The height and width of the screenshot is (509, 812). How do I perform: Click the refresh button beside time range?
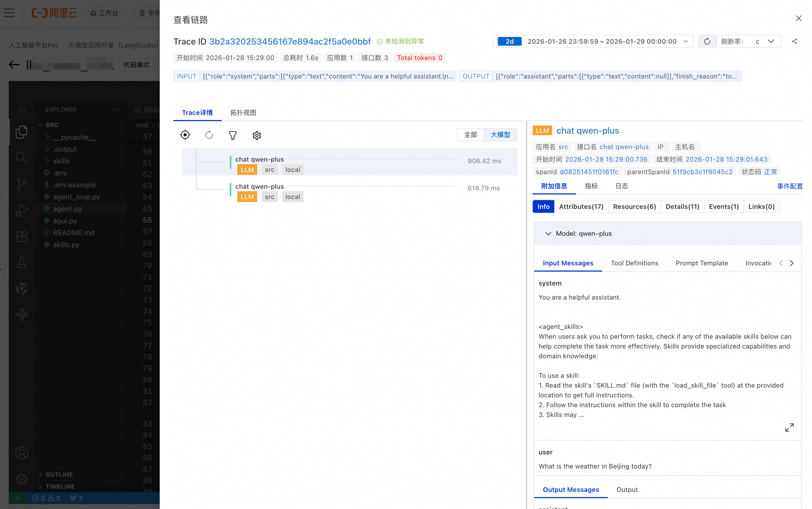tap(707, 41)
